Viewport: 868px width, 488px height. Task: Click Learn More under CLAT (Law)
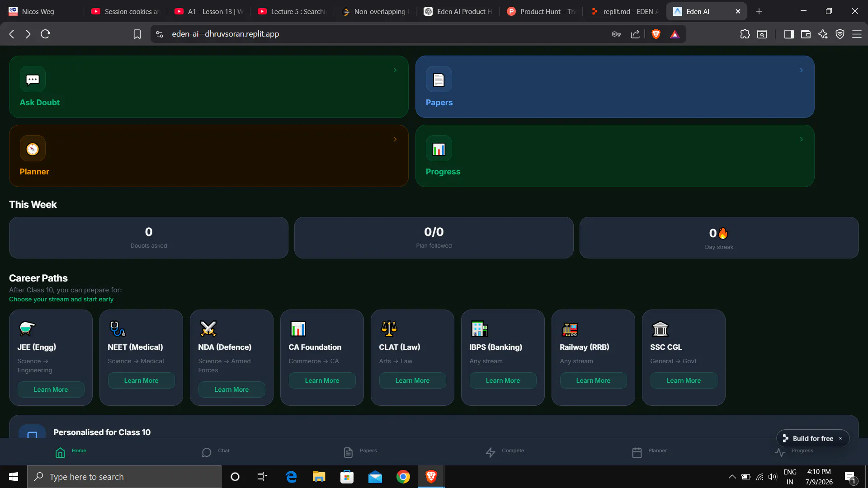click(x=412, y=380)
